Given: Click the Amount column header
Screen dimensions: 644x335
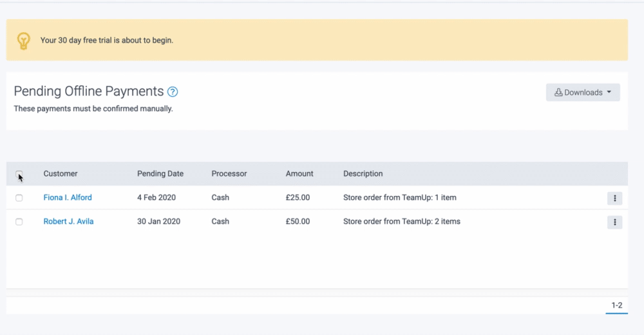Looking at the screenshot, I should pyautogui.click(x=299, y=174).
